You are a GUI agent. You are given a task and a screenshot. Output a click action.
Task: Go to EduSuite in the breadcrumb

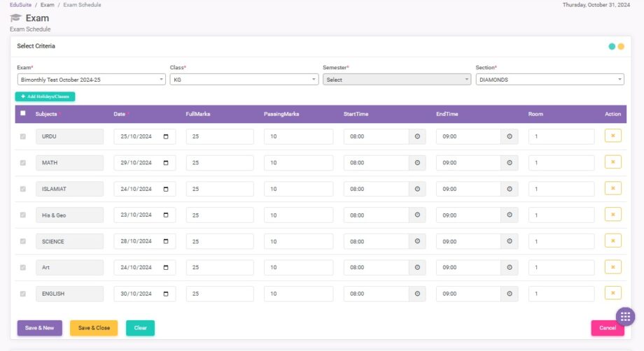pyautogui.click(x=21, y=5)
